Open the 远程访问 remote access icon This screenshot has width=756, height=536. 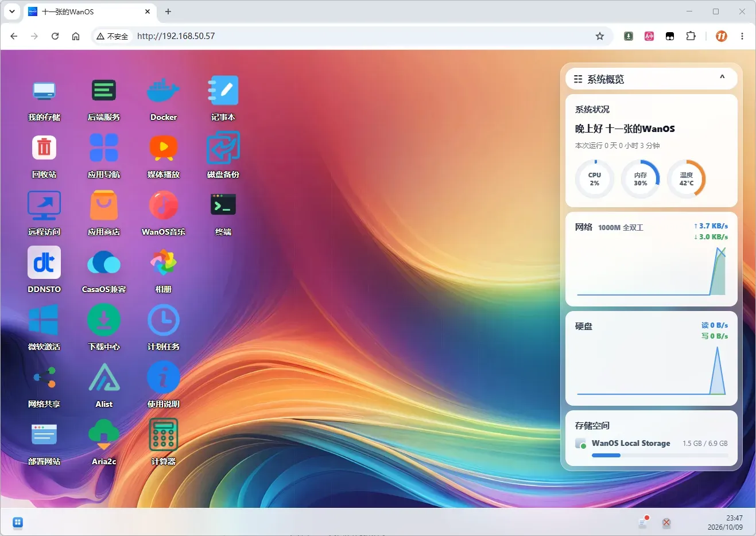44,205
